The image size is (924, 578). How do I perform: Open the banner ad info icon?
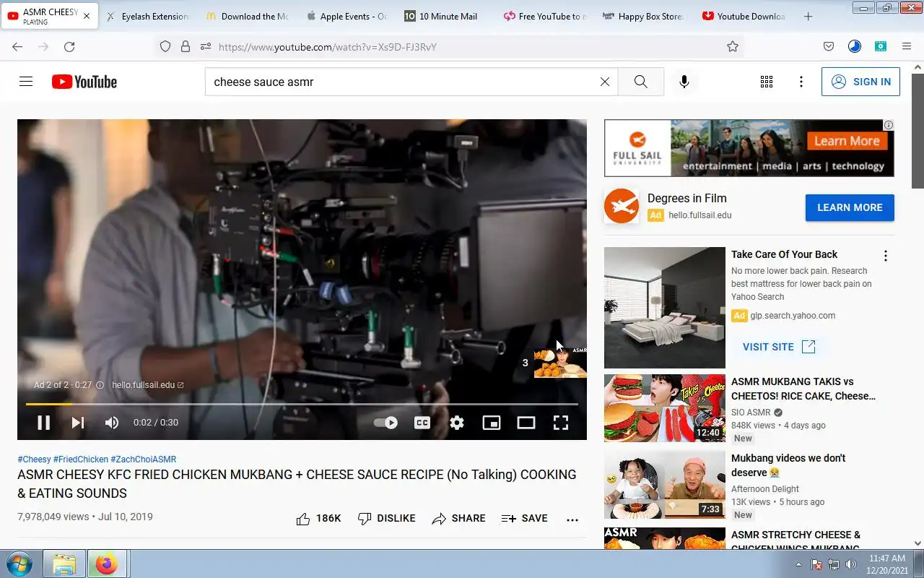(x=889, y=125)
